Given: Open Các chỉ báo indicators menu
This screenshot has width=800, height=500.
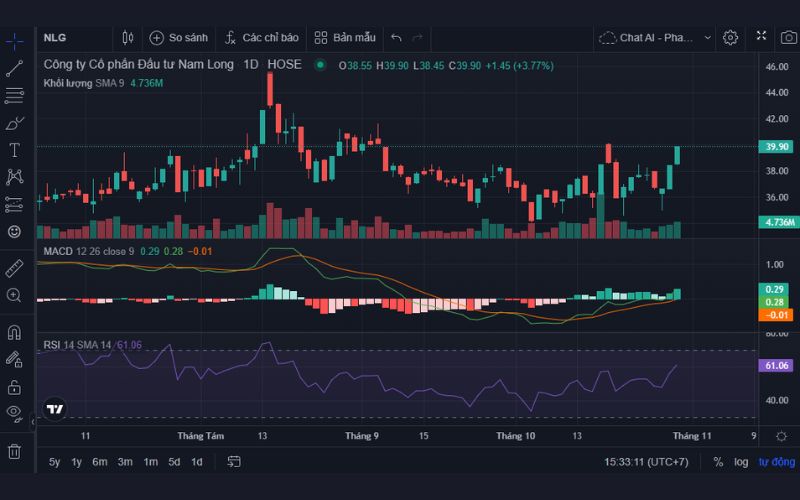Looking at the screenshot, I should [262, 37].
